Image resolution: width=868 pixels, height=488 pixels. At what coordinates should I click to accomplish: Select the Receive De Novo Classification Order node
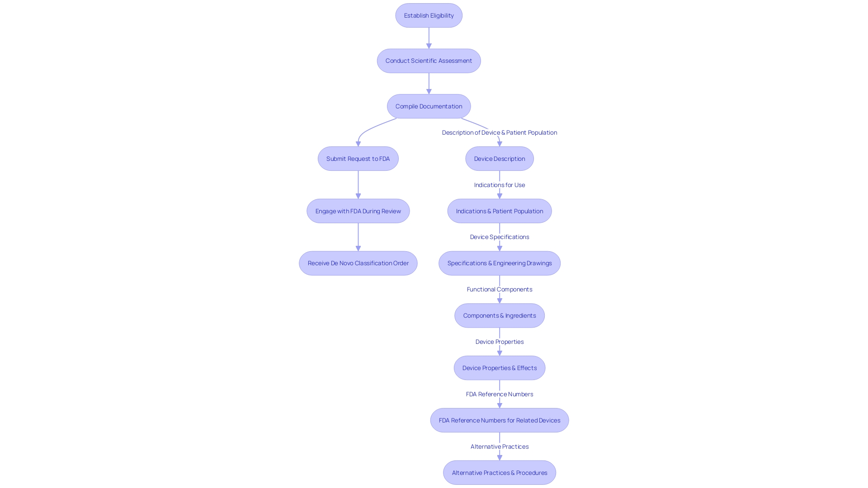[358, 263]
